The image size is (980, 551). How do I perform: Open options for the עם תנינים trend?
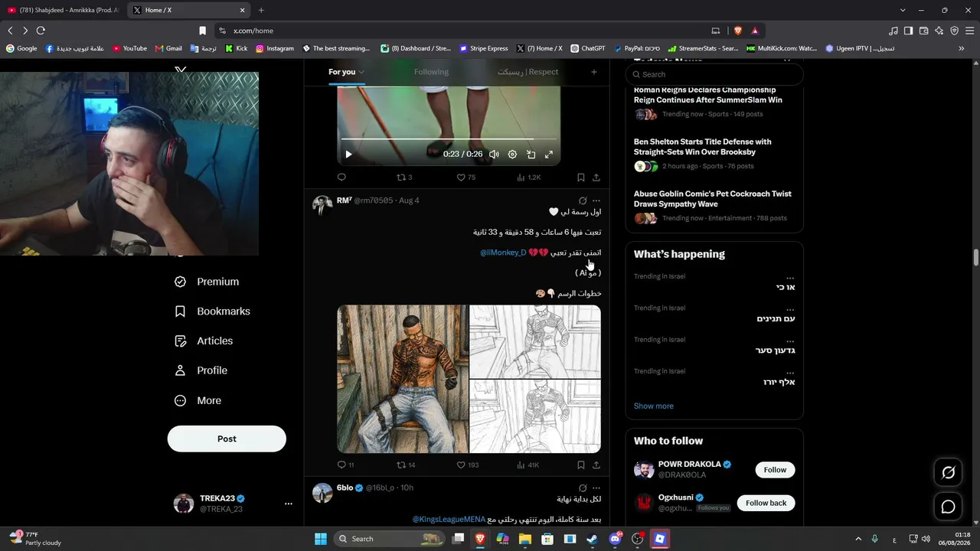(x=790, y=309)
